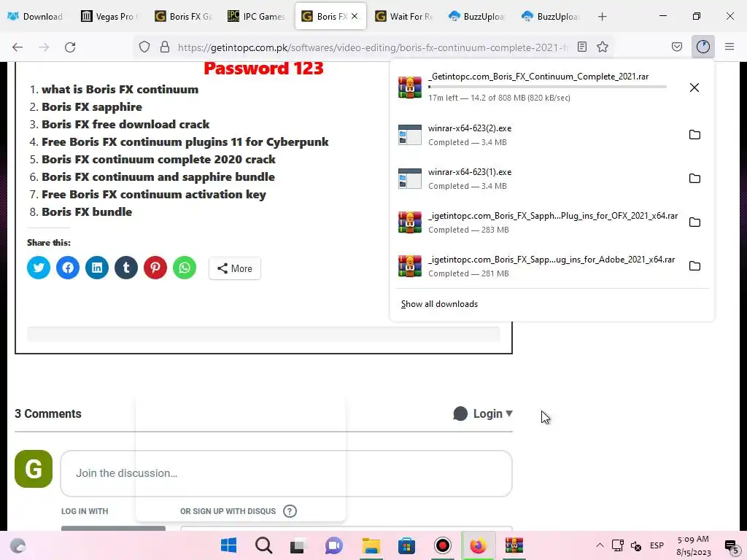The height and width of the screenshot is (560, 747).
Task: Cancel the Boris_FX_Continuum_Complete_2021.rar download
Action: point(694,87)
